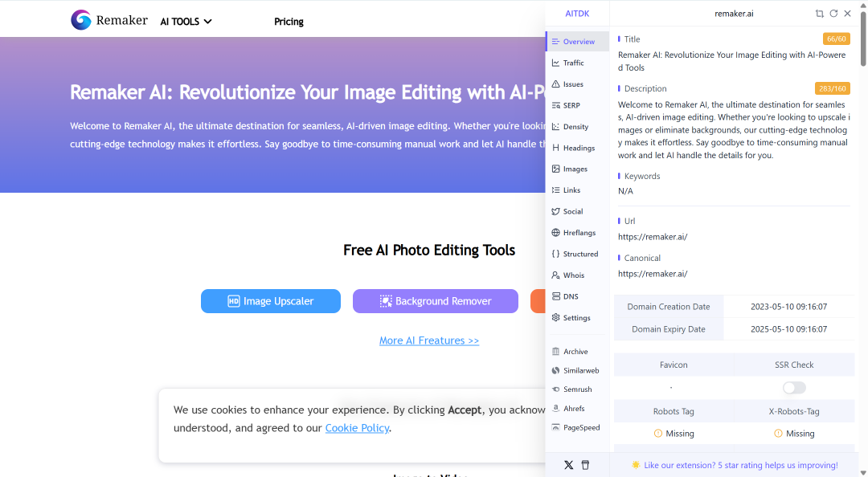Open the SERP section
Screen dimensions: 868x477
tap(577, 105)
